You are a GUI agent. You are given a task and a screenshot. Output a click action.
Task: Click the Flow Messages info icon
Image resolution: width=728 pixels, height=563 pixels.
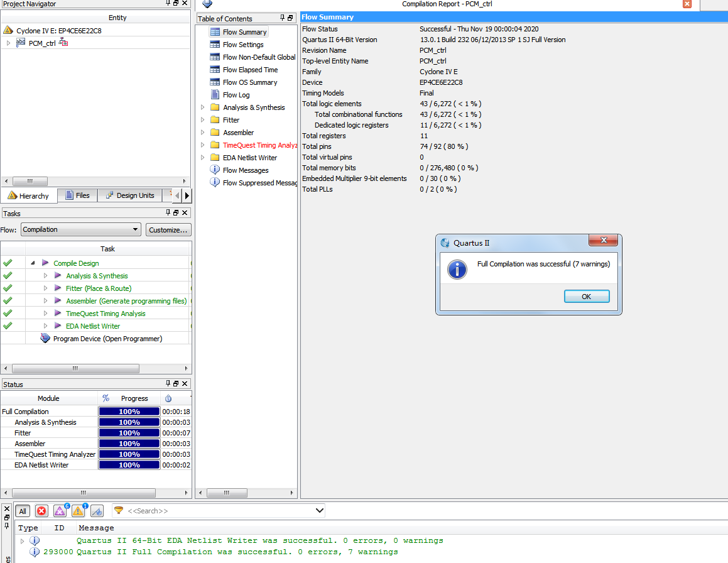tap(215, 170)
